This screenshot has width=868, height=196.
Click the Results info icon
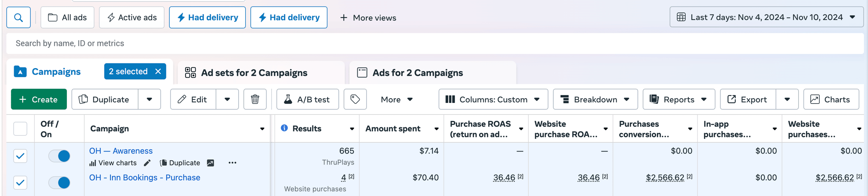pos(284,128)
